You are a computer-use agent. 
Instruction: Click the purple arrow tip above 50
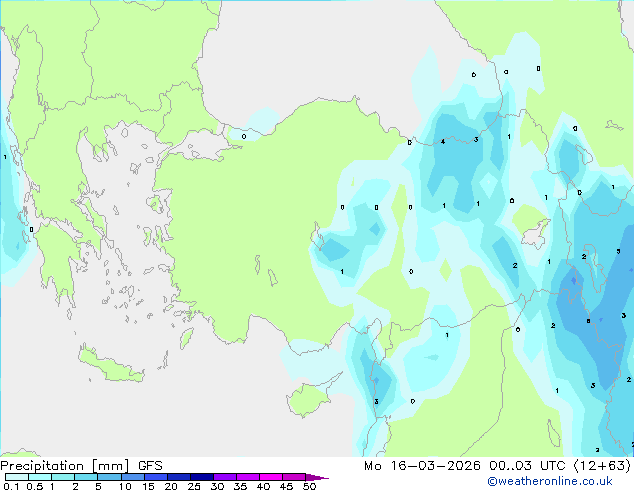tap(317, 477)
